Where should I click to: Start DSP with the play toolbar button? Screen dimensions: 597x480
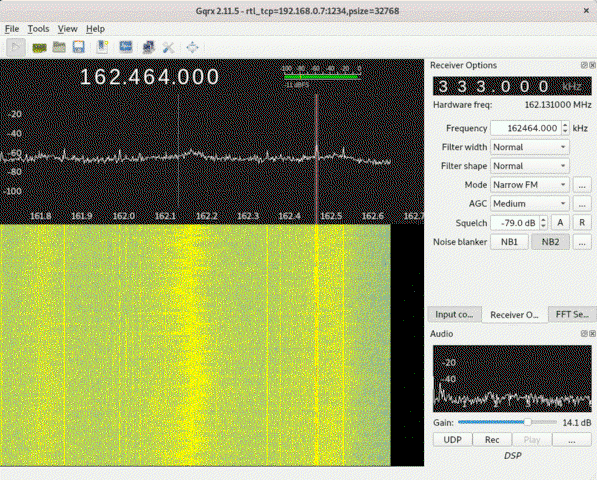[16, 47]
